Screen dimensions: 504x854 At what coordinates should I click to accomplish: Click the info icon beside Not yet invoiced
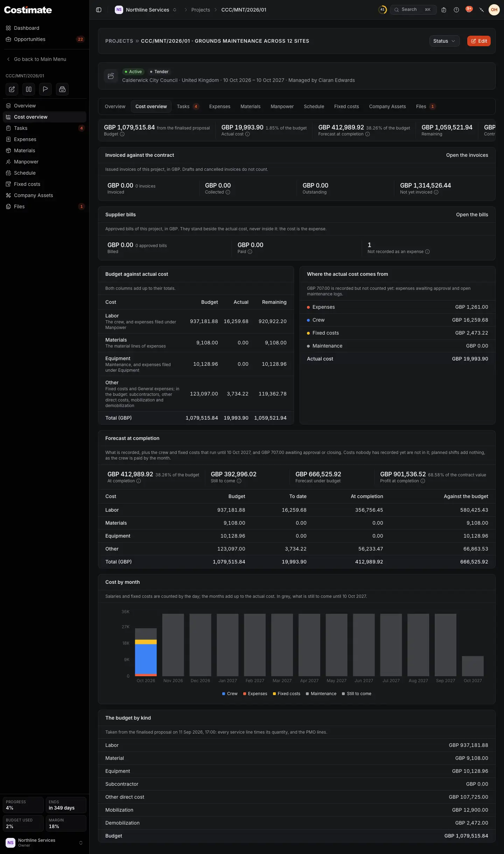tap(436, 192)
